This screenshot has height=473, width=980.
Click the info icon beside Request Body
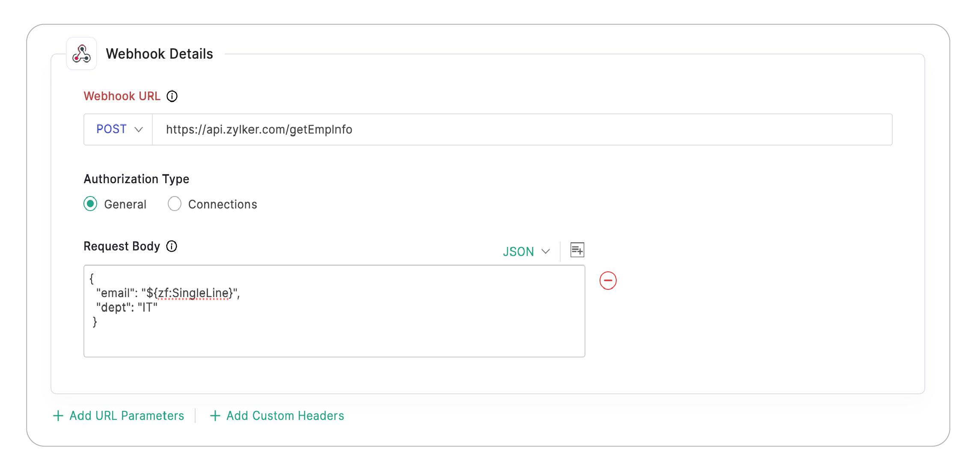[x=172, y=247]
